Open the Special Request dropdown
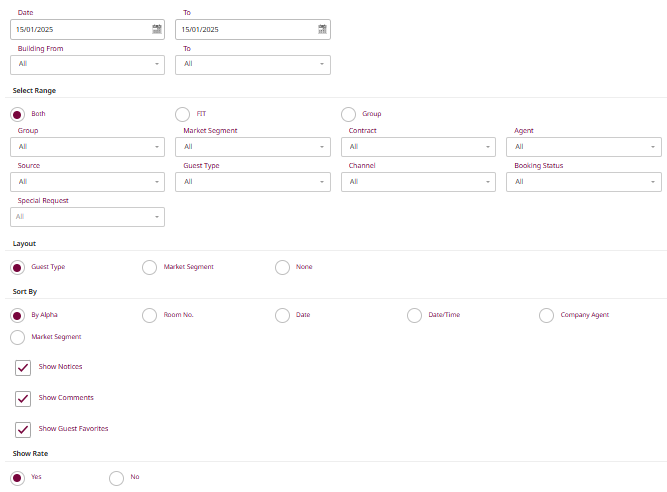 point(87,216)
